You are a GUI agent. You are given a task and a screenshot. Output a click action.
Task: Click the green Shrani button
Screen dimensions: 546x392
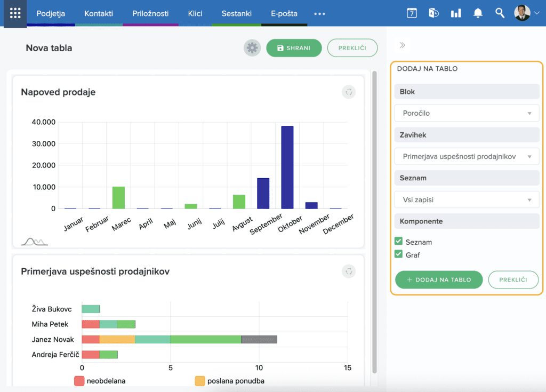294,48
